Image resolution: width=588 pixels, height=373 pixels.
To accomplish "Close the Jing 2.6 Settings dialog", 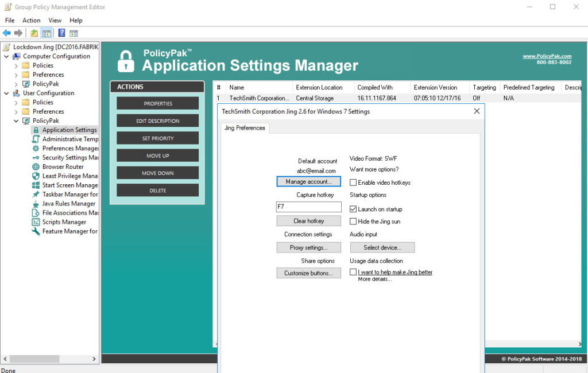I will 477,111.
